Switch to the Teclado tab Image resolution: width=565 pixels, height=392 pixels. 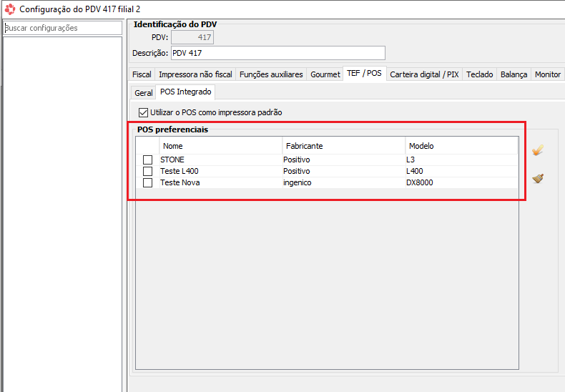pyautogui.click(x=479, y=74)
